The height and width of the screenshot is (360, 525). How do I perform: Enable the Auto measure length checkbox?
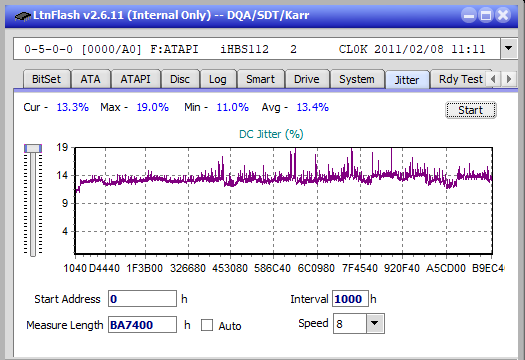207,325
